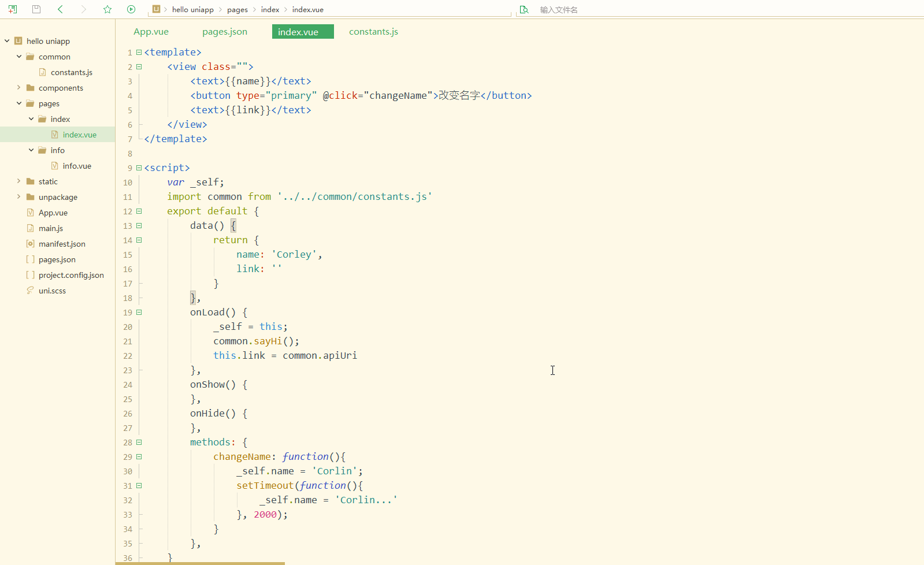Click the horizontal scrollbar at editor bottom
924x565 pixels.
200,563
